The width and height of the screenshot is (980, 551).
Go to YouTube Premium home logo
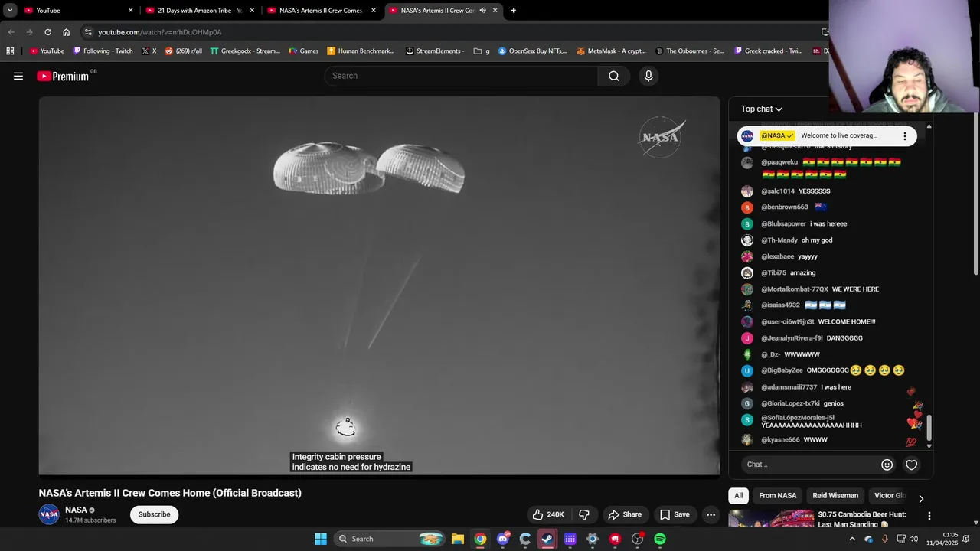click(x=63, y=76)
